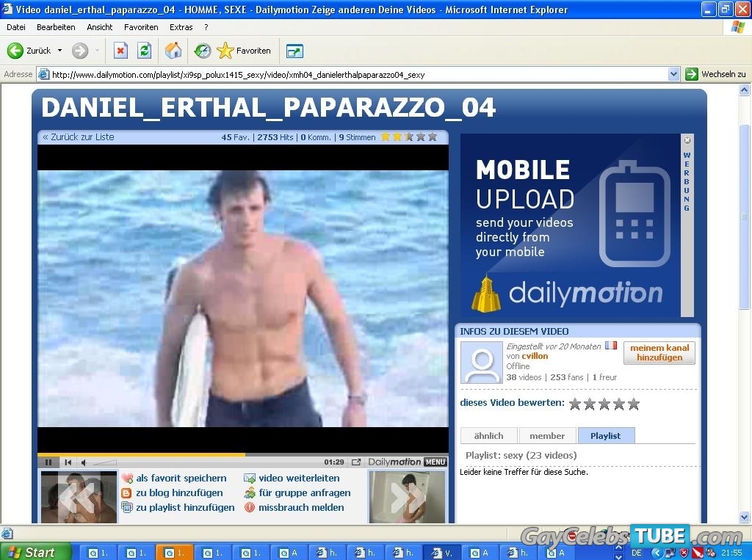Click '« Zurück zur Liste' link

pos(79,137)
